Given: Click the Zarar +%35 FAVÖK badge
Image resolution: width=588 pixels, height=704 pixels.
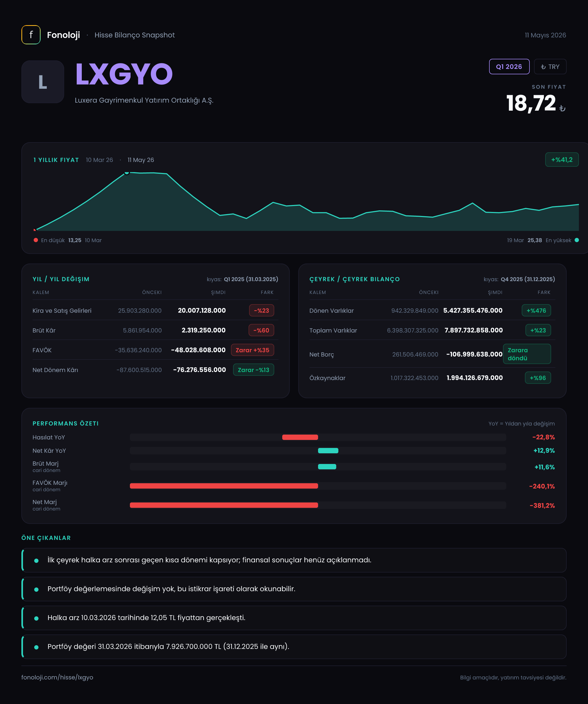Looking at the screenshot, I should [252, 350].
